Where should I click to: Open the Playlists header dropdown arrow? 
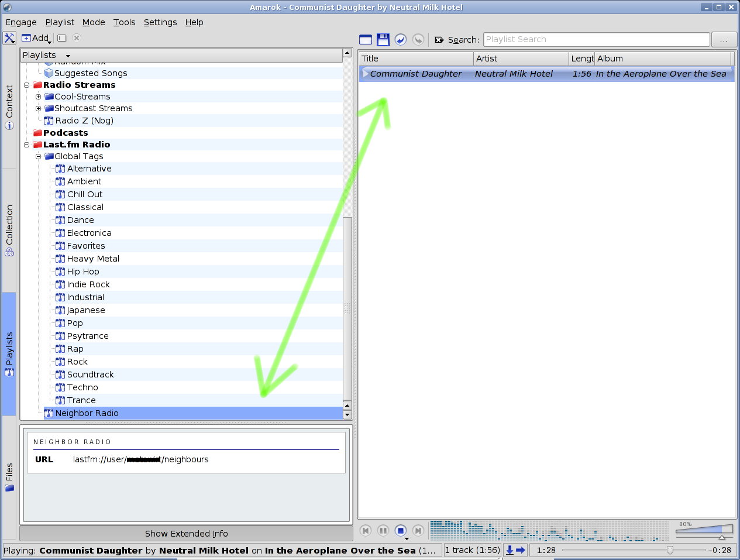(x=68, y=56)
